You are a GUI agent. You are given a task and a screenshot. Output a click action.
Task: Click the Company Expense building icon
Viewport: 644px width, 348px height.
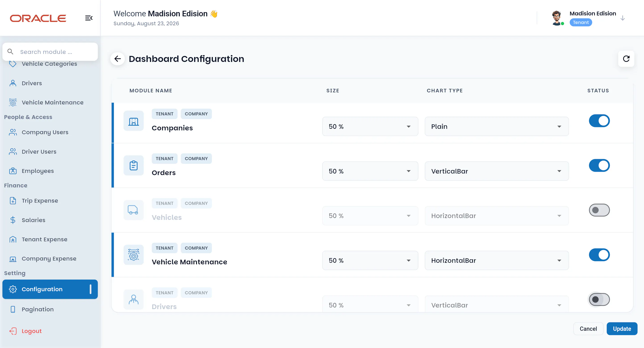click(13, 259)
